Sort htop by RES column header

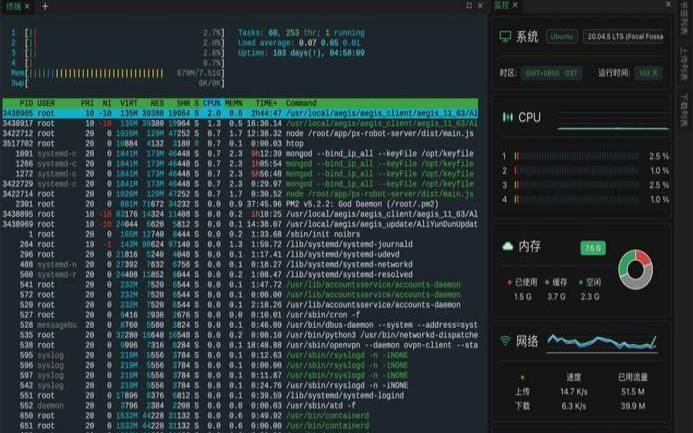(x=157, y=103)
